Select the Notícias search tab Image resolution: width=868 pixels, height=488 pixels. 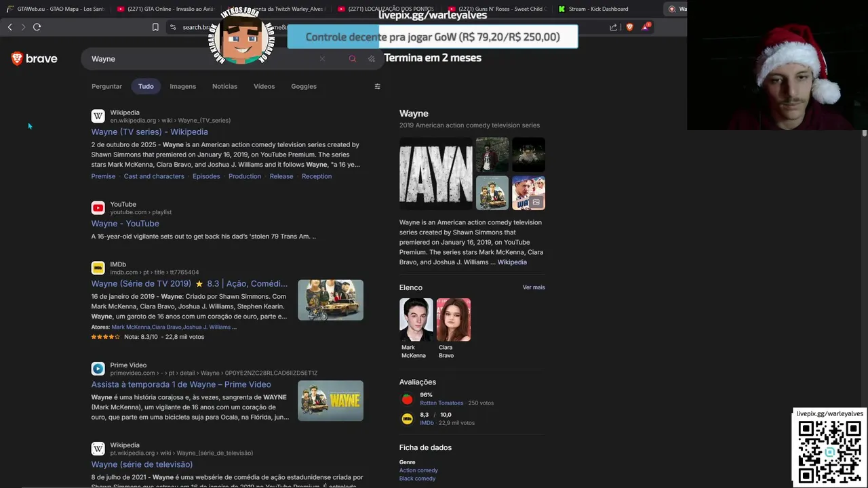224,86
